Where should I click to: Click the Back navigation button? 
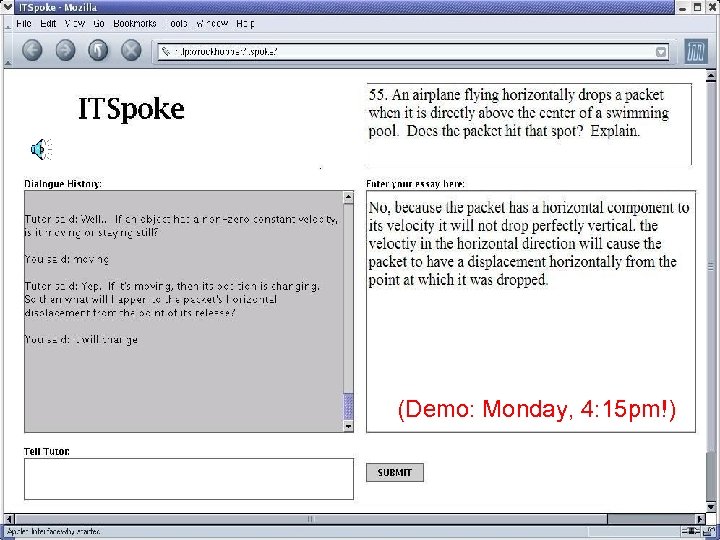pyautogui.click(x=32, y=51)
